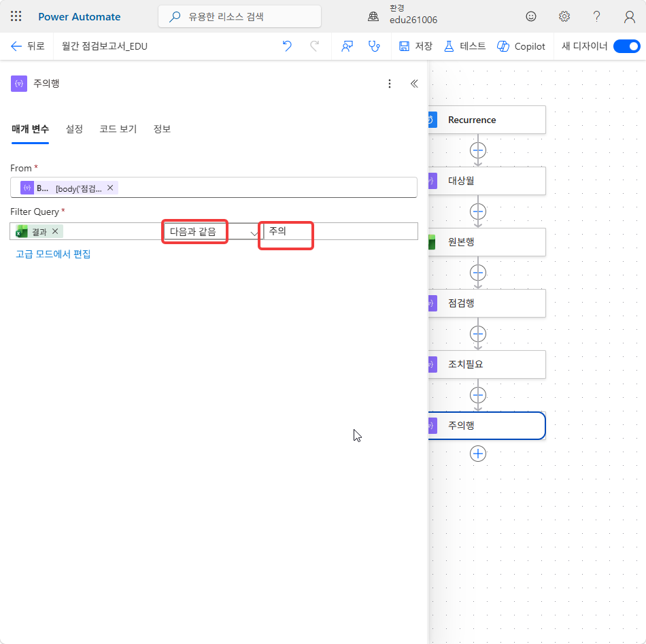Click the purple 주의행 panel header icon
Viewport: 646px width, 644px height.
tap(19, 84)
